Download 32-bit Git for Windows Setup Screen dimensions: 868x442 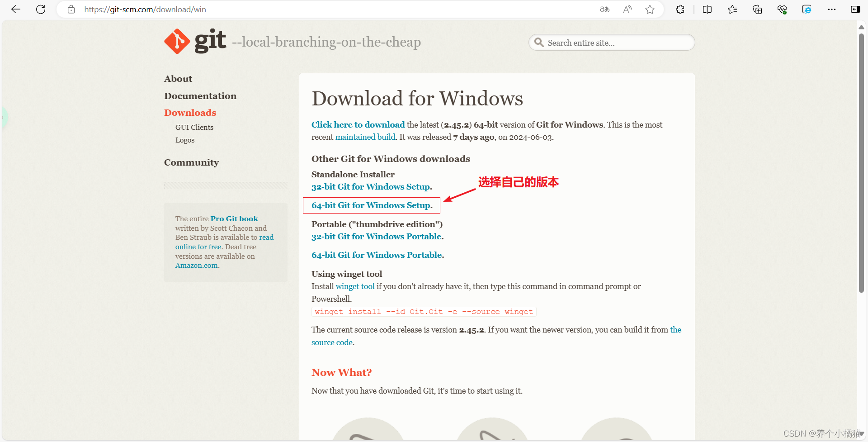[371, 187]
